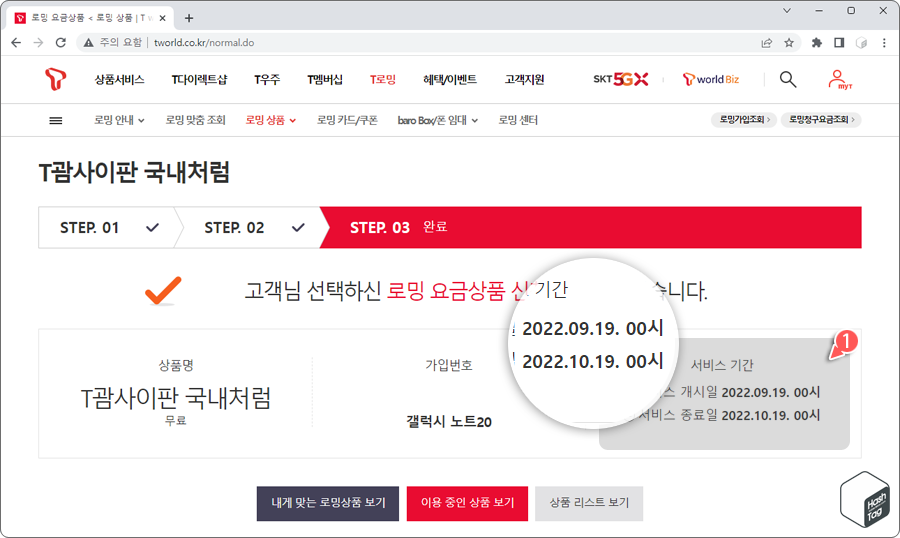Open the 상품서비스 menu
This screenshot has width=900, height=538.
tap(119, 79)
